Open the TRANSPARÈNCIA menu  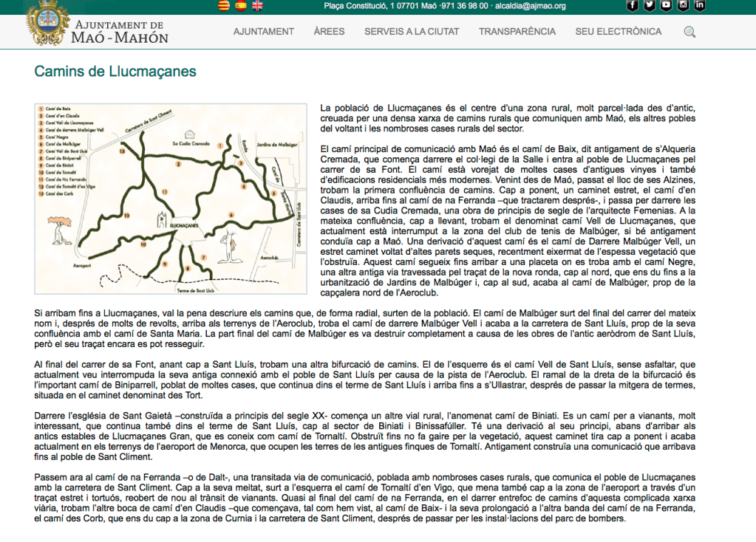[x=517, y=32]
